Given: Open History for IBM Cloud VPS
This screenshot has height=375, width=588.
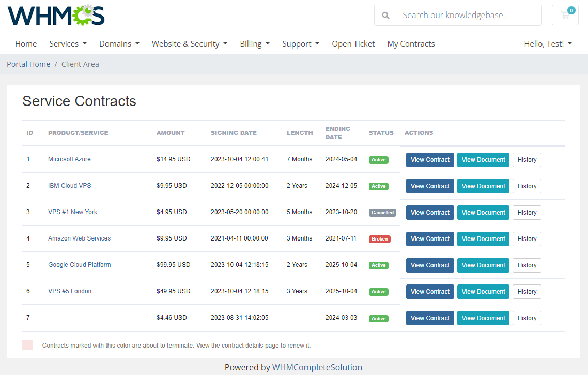Looking at the screenshot, I should pos(527,186).
